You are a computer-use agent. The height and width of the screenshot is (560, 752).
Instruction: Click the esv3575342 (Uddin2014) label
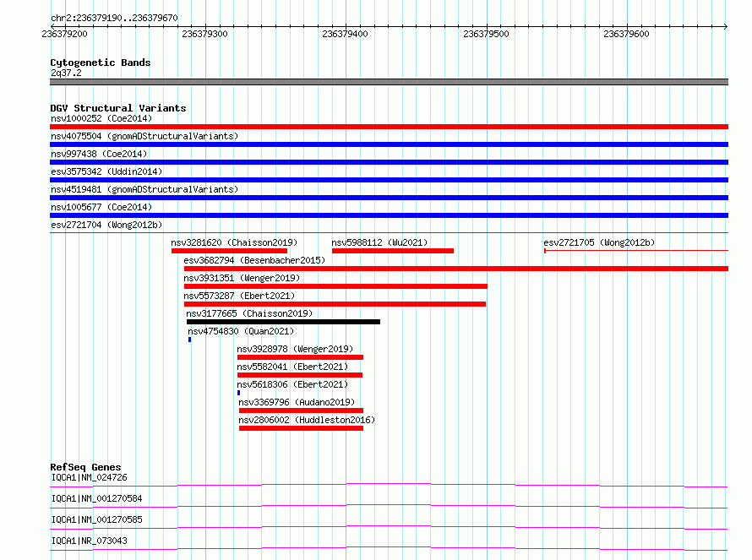tap(106, 171)
